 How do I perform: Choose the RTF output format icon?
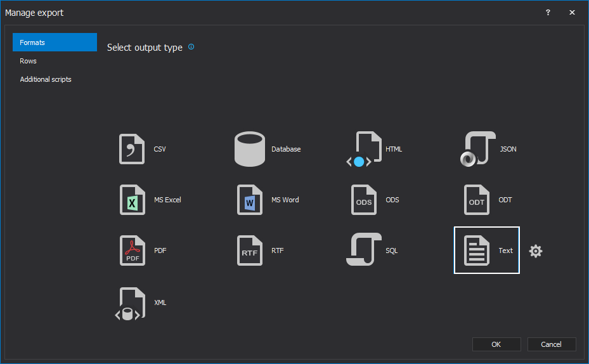point(249,250)
